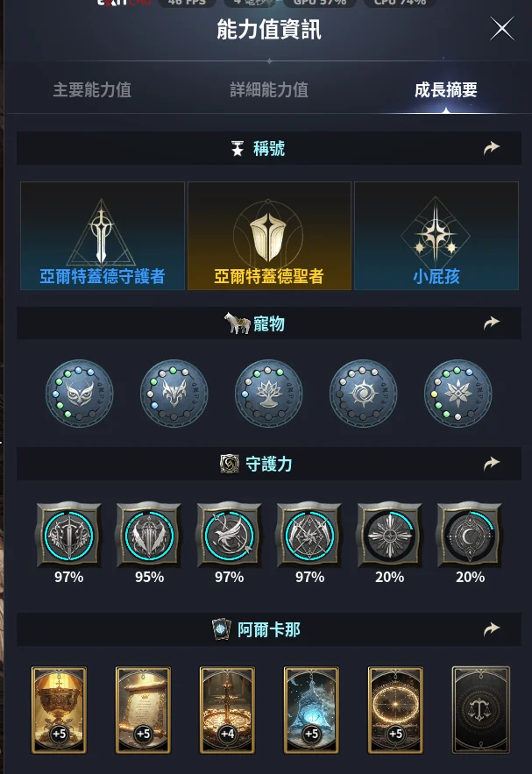The image size is (532, 774).
Task: Open the 亞爾特蓋德守護者 title card
Action: pos(103,236)
